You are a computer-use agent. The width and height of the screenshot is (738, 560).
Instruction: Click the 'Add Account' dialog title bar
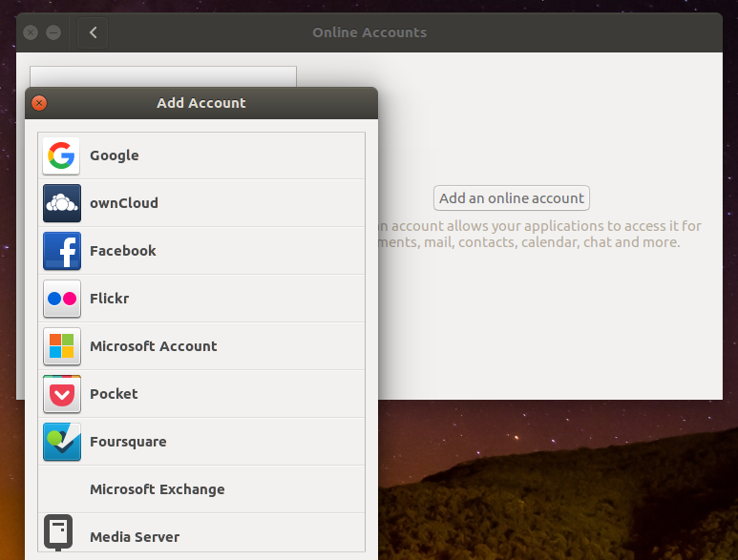200,103
